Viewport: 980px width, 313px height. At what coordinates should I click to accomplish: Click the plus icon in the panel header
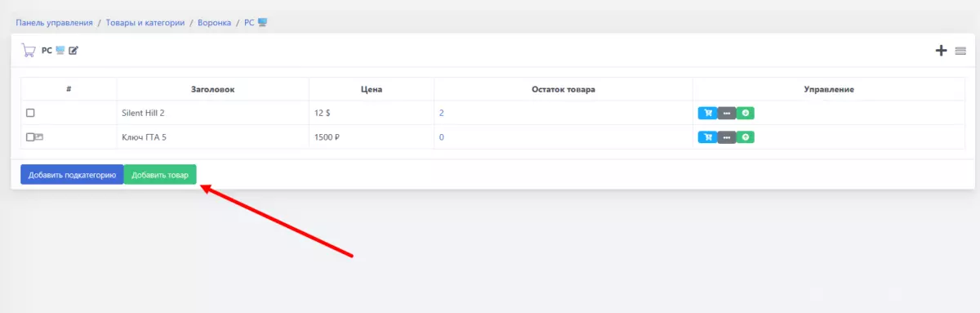(x=942, y=51)
